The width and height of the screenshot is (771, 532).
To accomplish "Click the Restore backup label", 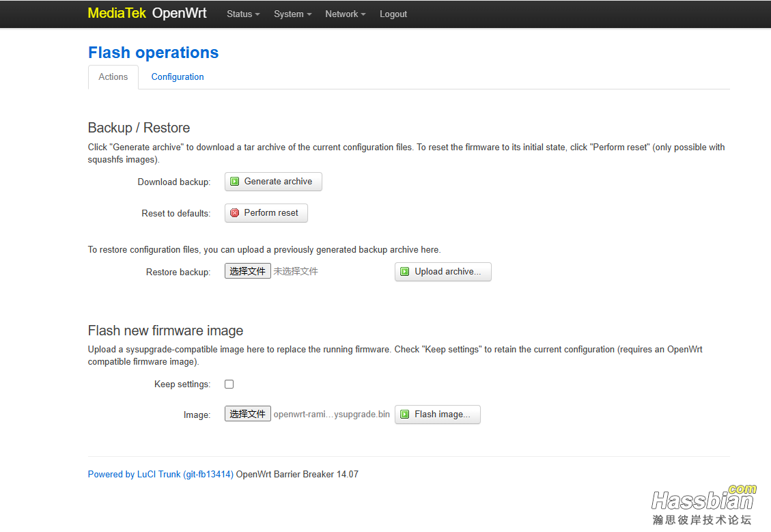I will click(x=178, y=272).
